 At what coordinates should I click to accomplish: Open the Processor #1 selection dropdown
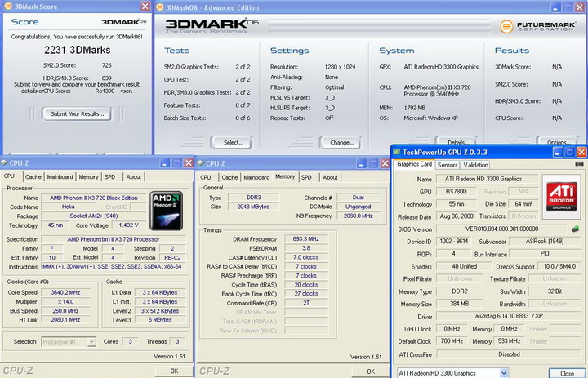(x=91, y=341)
